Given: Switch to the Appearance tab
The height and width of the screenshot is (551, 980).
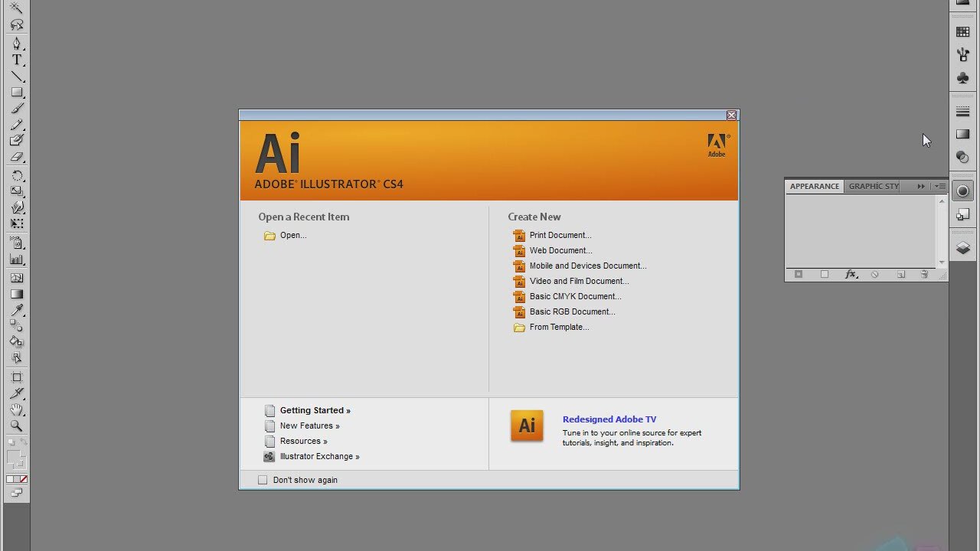Looking at the screenshot, I should point(815,186).
